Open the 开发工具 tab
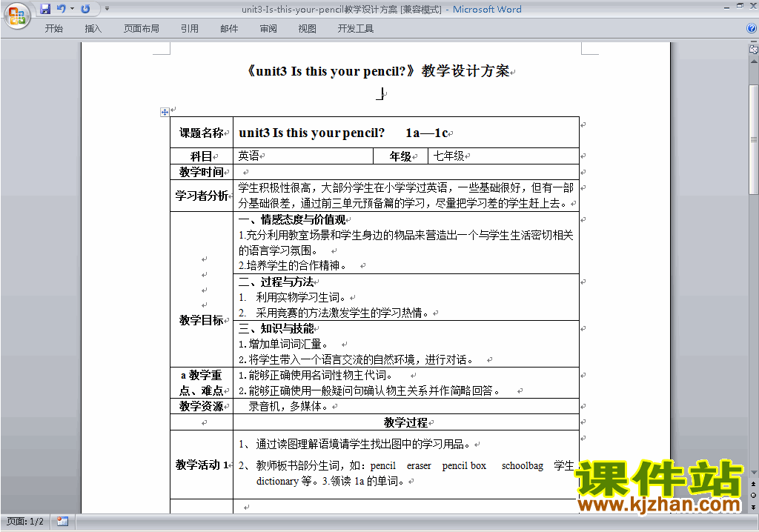This screenshot has width=759, height=532. point(356,29)
